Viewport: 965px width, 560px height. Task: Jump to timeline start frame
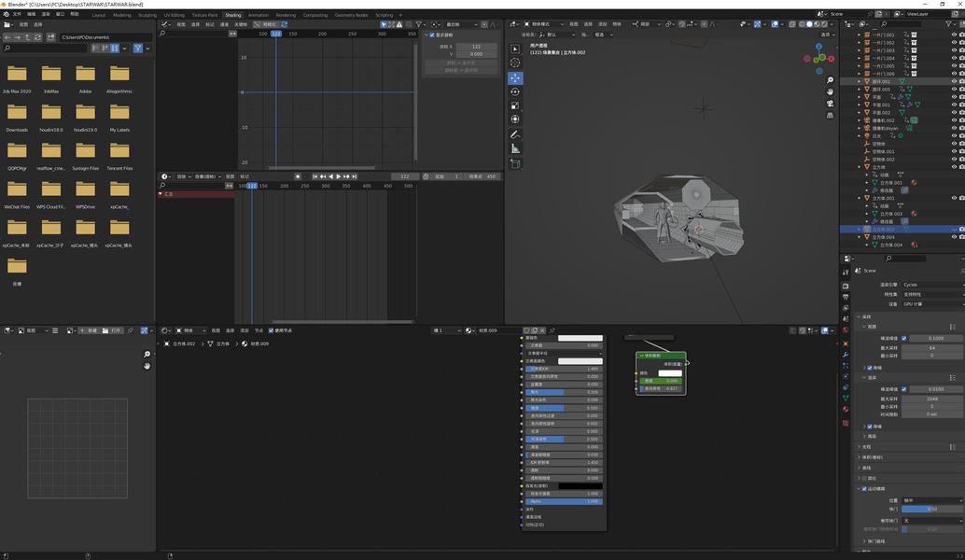pyautogui.click(x=315, y=176)
